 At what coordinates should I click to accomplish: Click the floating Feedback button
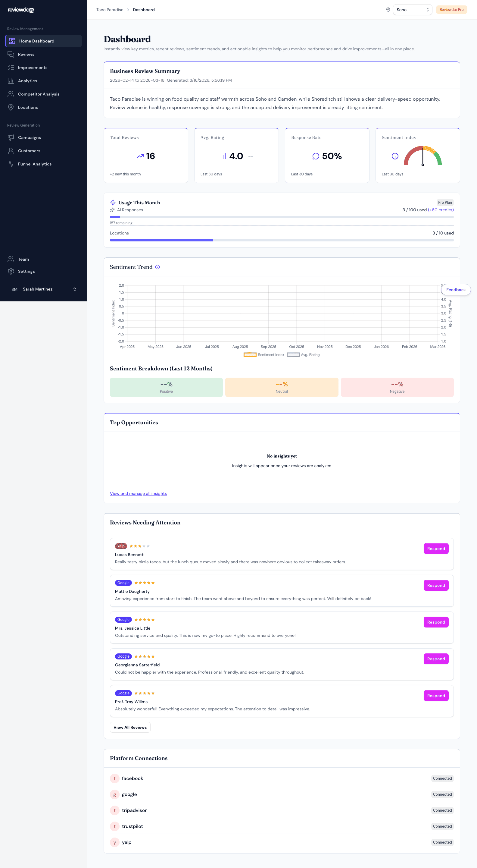pyautogui.click(x=455, y=290)
